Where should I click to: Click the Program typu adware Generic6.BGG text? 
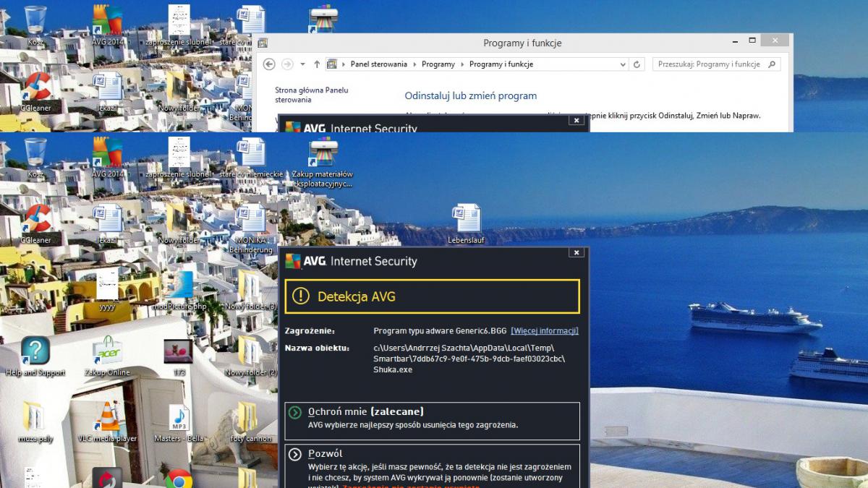(x=440, y=331)
